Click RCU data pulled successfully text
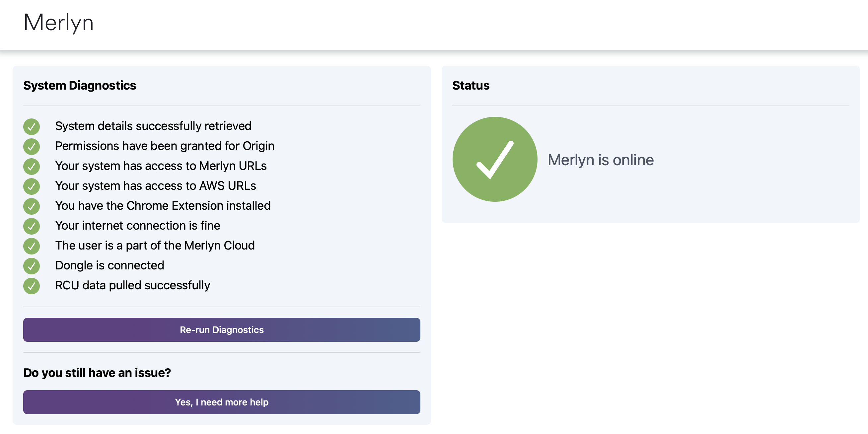Image resolution: width=868 pixels, height=434 pixels. tap(132, 285)
